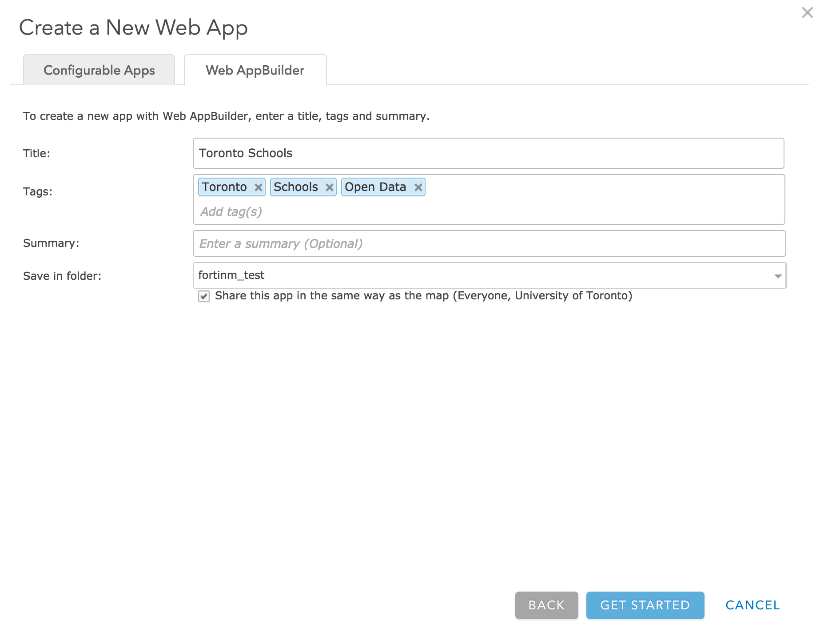Click the Open Data tag label
The height and width of the screenshot is (644, 820).
375,187
